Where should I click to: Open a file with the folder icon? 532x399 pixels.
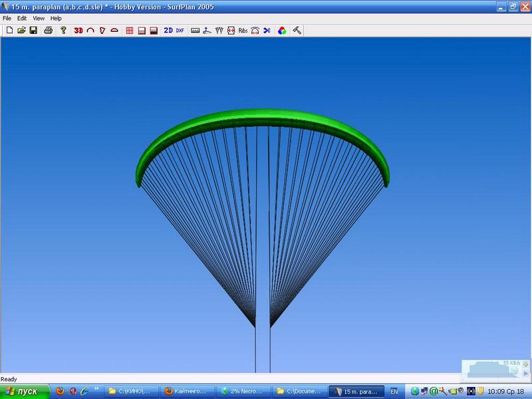[21, 31]
